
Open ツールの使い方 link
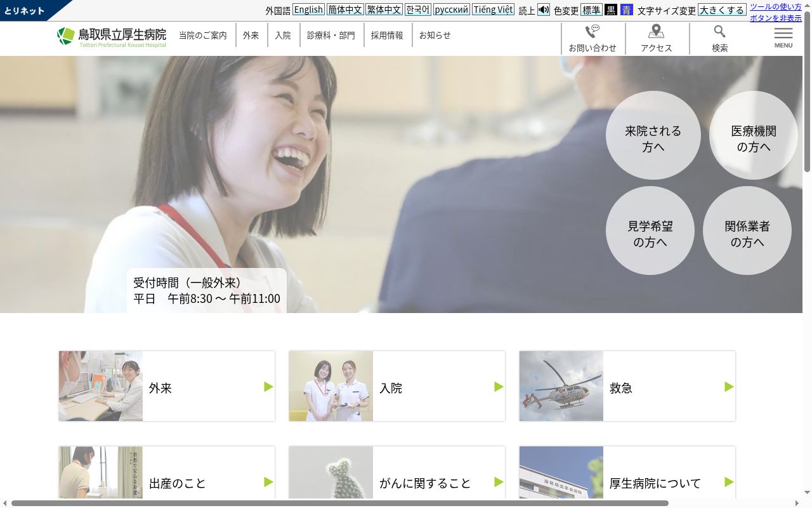[775, 6]
